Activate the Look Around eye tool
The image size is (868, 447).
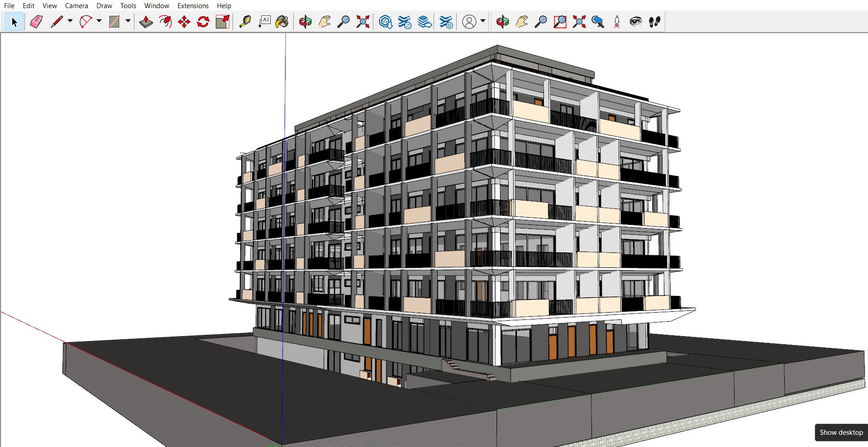pos(636,22)
